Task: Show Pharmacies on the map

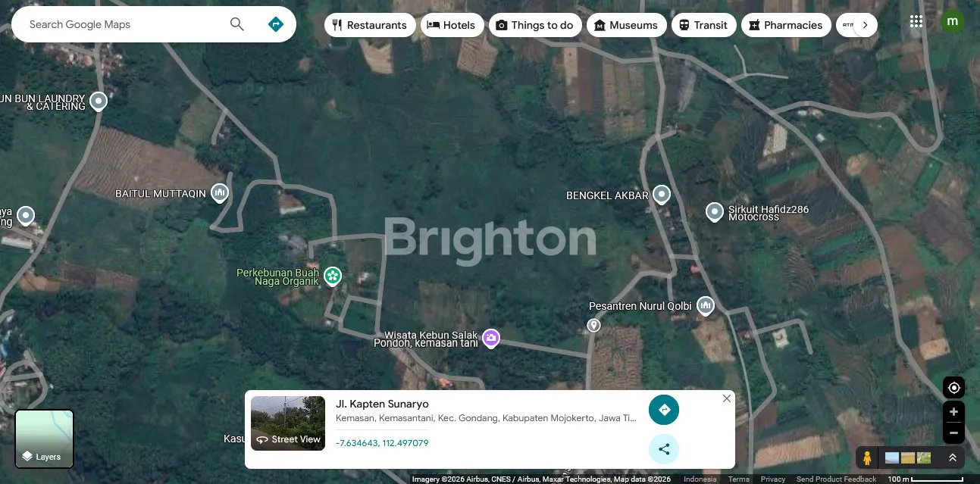Action: pyautogui.click(x=785, y=25)
